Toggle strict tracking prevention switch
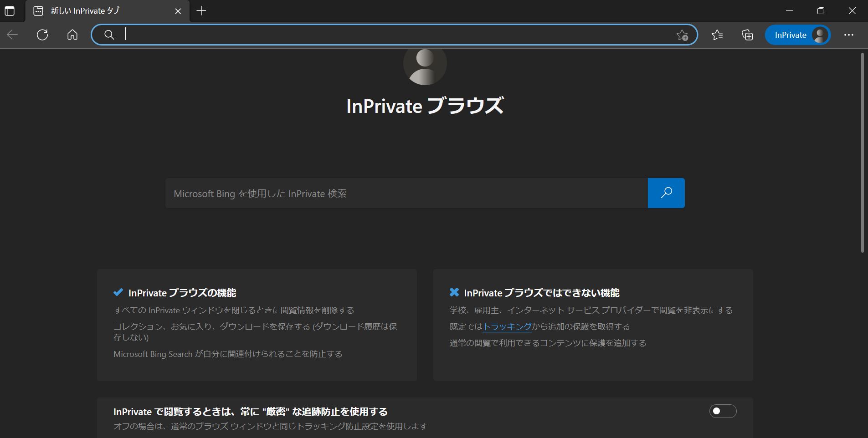This screenshot has width=868, height=438. tap(723, 411)
